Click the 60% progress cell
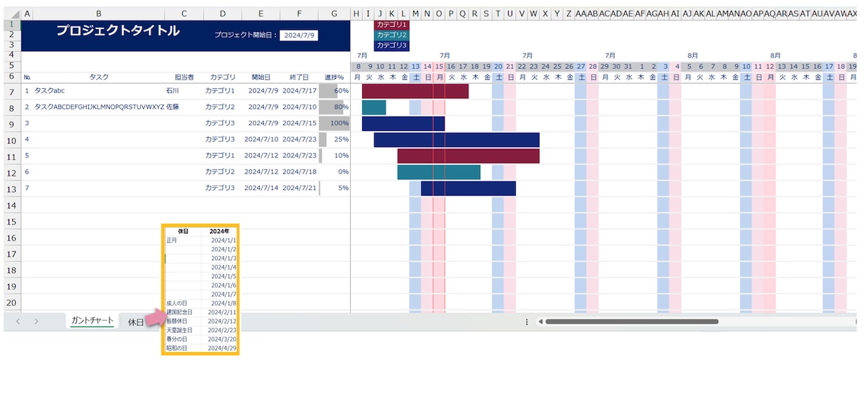868x409 pixels. tap(334, 91)
